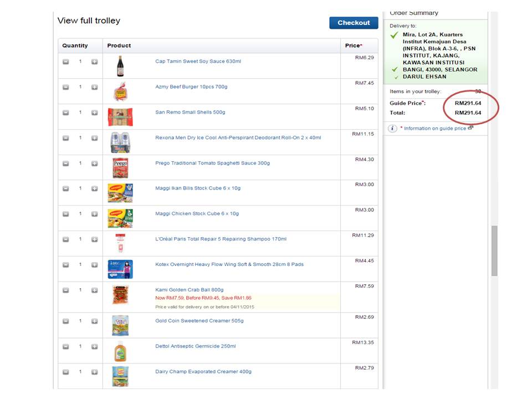The width and height of the screenshot is (532, 399).
Task: Increase quantity of Dettol Antiseptic Germicide
Action: (94, 347)
